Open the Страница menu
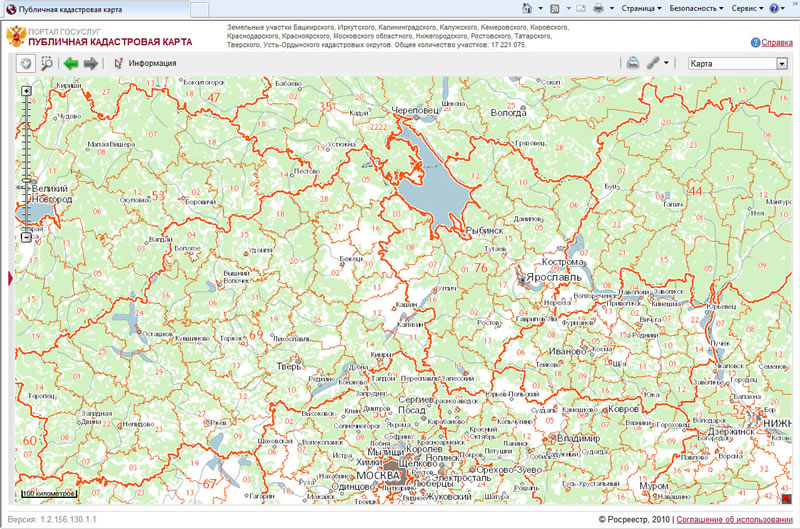Image resolution: width=800 pixels, height=529 pixels. 641,8
